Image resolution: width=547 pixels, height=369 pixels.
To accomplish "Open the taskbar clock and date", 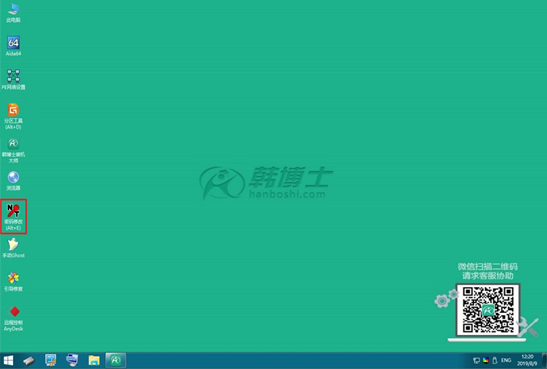I will [x=527, y=360].
